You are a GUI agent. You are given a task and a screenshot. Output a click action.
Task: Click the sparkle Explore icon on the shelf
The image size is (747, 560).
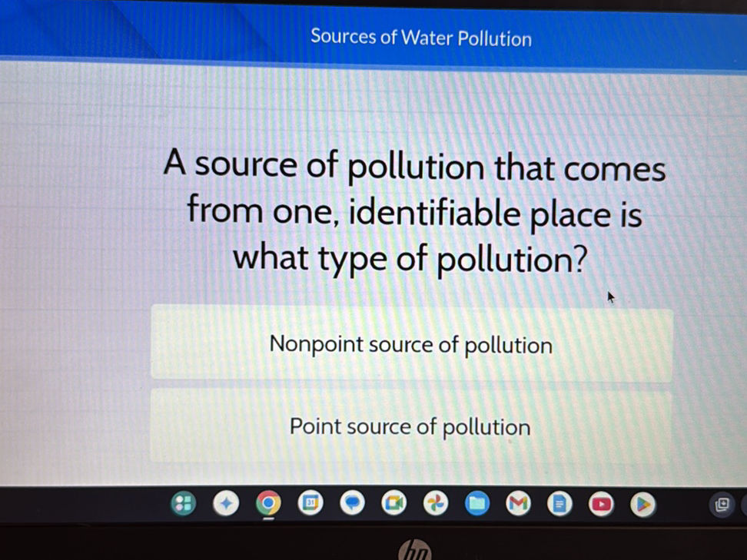[x=226, y=505]
